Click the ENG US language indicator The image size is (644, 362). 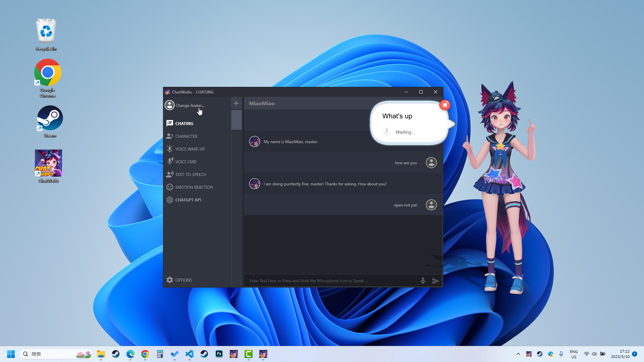pyautogui.click(x=574, y=354)
